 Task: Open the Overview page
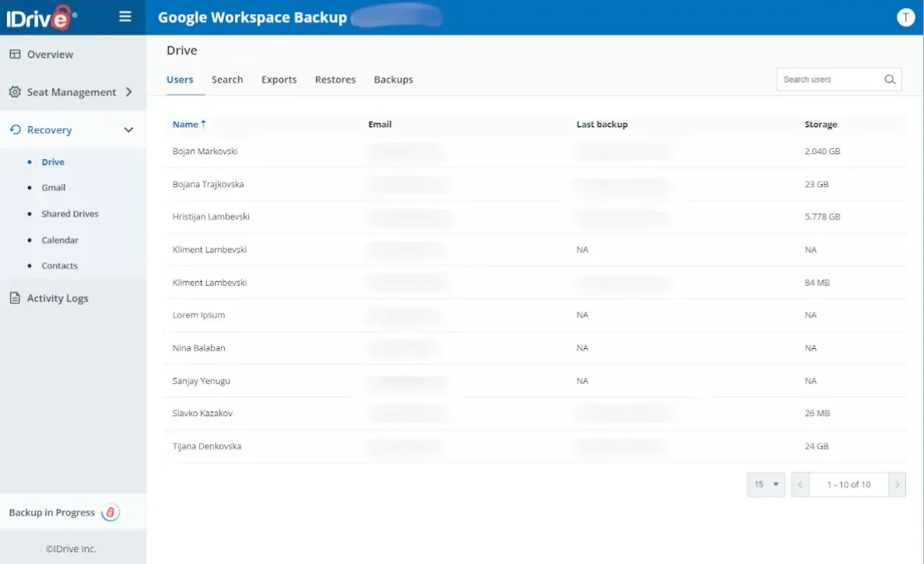[50, 55]
